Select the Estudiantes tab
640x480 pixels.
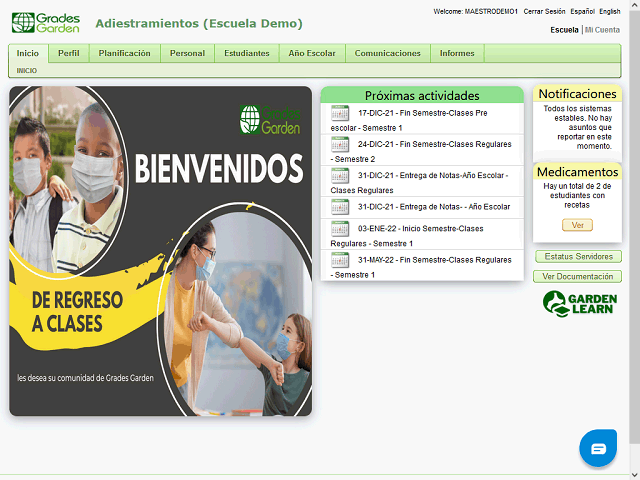pos(247,53)
